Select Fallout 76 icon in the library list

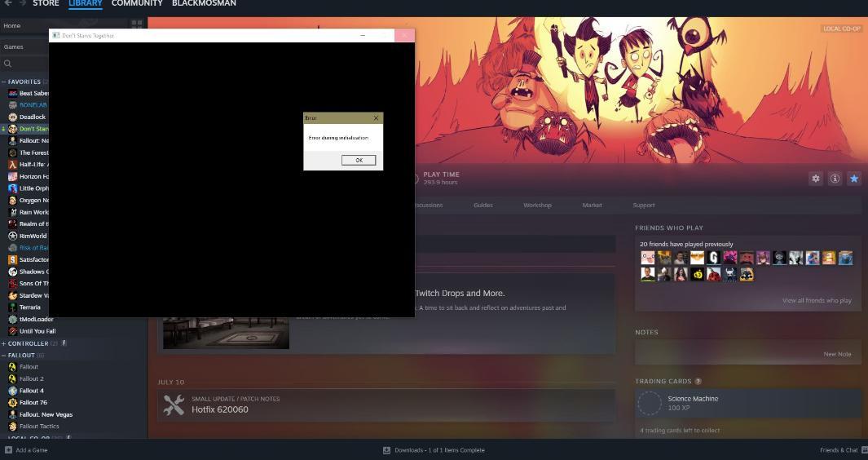click(x=12, y=402)
